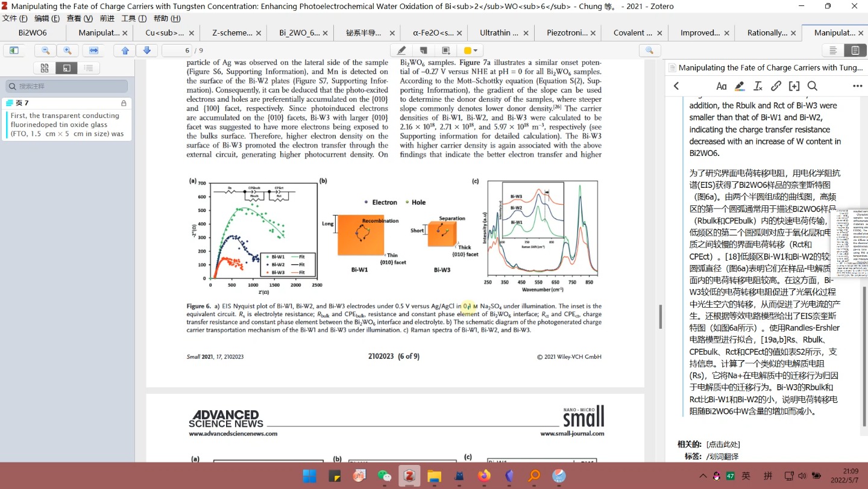868x489 pixels.
Task: Insert citation with bracket-plus icon
Action: pyautogui.click(x=794, y=86)
